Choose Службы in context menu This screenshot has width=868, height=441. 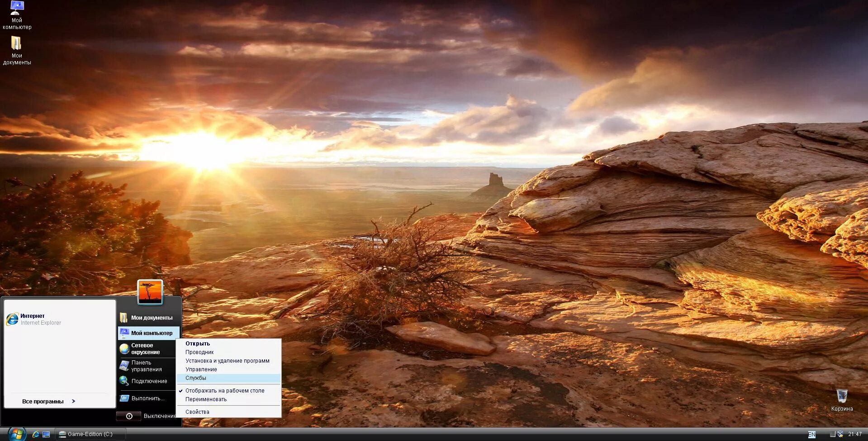coord(228,378)
